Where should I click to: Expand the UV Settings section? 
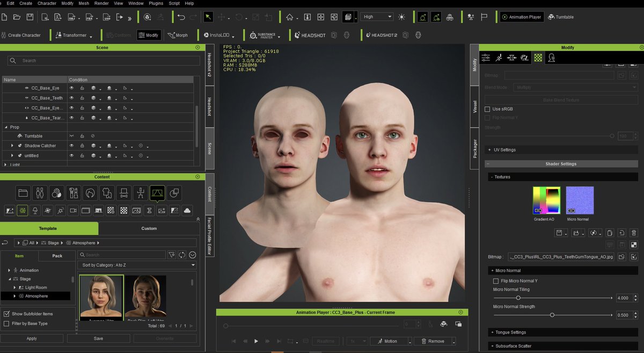(x=562, y=150)
